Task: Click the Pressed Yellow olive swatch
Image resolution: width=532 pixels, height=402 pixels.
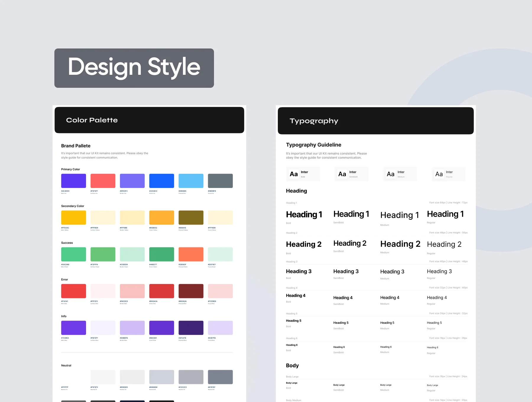Action: [191, 218]
